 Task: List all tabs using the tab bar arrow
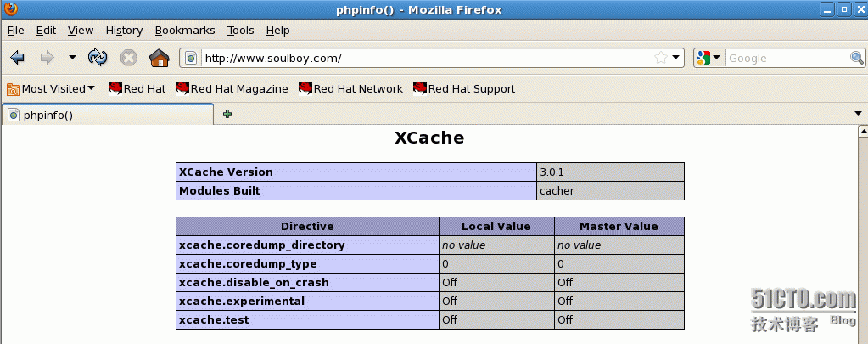(858, 114)
